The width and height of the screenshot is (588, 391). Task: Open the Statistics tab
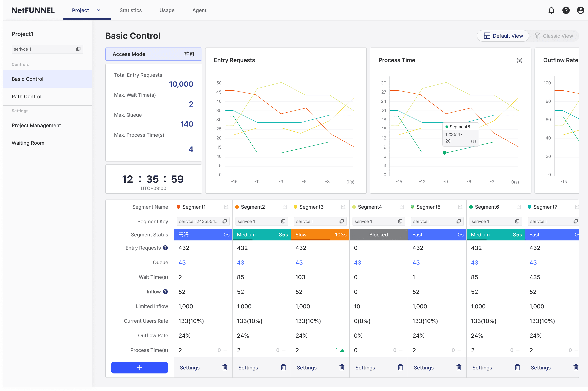coord(131,10)
